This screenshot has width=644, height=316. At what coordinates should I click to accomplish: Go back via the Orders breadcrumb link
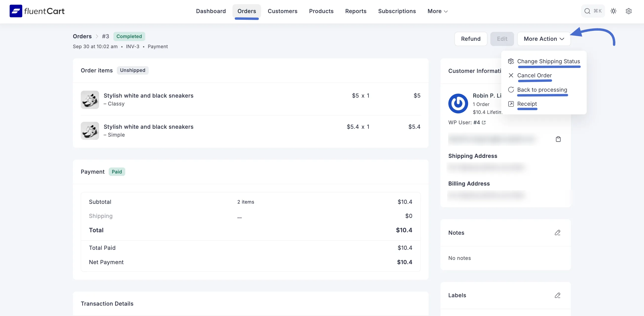point(82,36)
